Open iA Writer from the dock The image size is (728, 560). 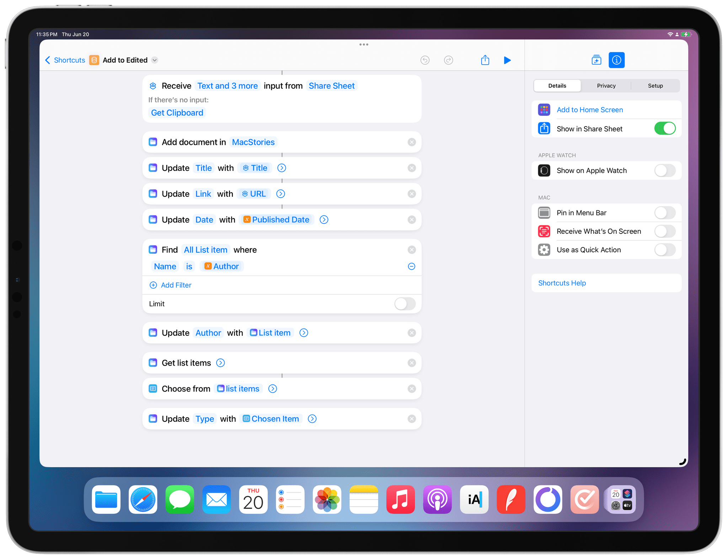point(474,499)
